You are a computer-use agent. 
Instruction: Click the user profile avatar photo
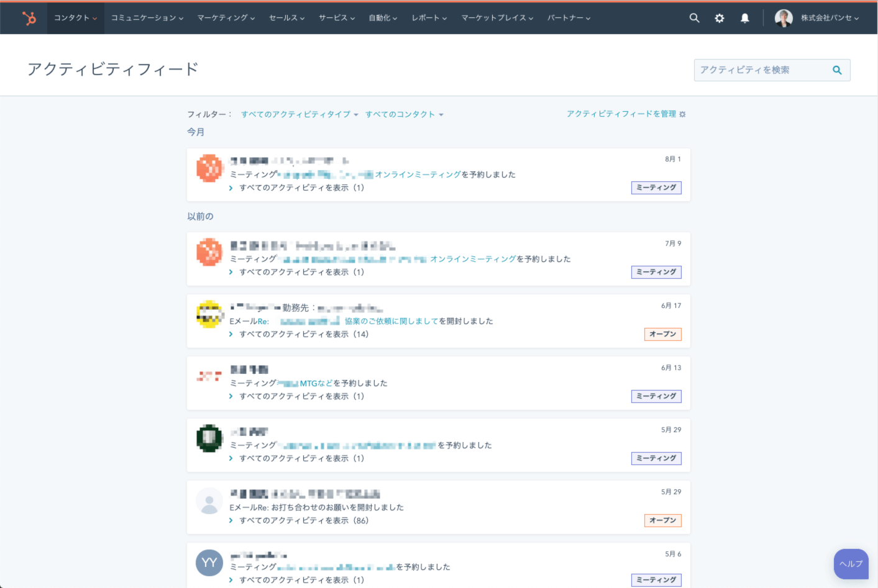[784, 18]
